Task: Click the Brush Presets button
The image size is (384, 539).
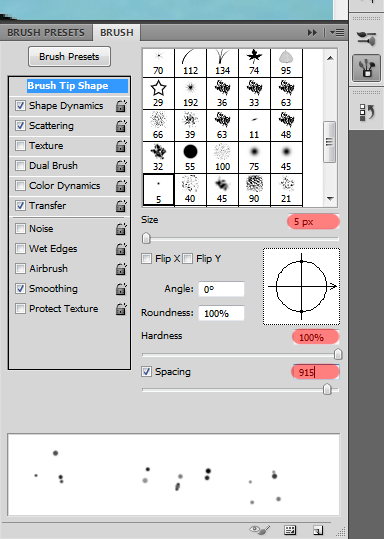Action: [x=69, y=56]
